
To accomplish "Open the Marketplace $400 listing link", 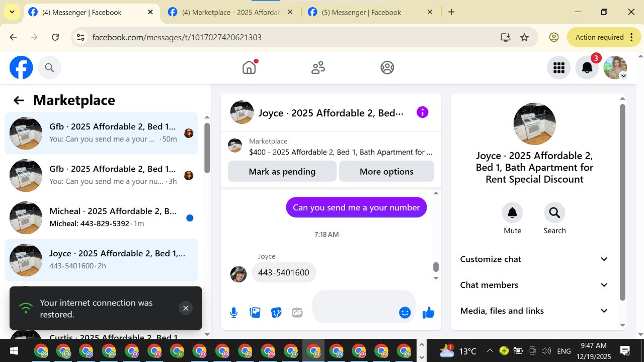I will (340, 152).
